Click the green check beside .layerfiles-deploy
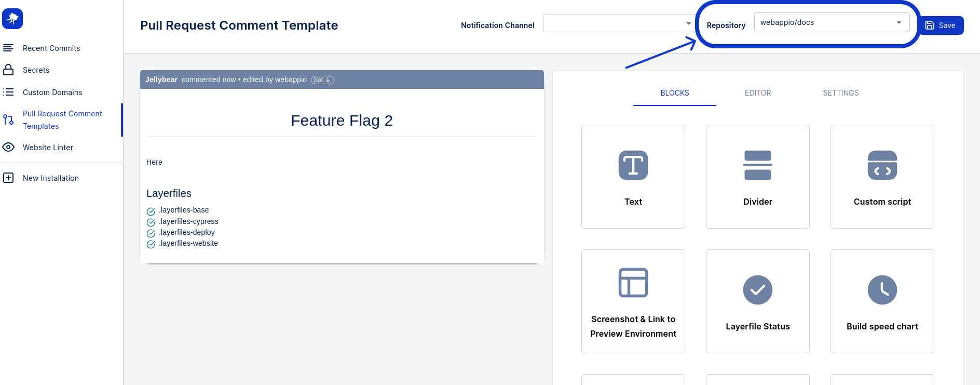Image resolution: width=980 pixels, height=385 pixels. (x=151, y=233)
